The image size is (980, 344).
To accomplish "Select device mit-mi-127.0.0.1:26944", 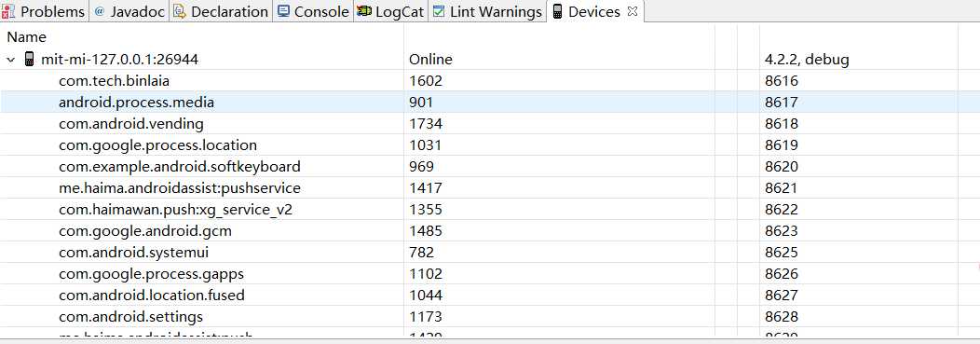I will point(119,60).
